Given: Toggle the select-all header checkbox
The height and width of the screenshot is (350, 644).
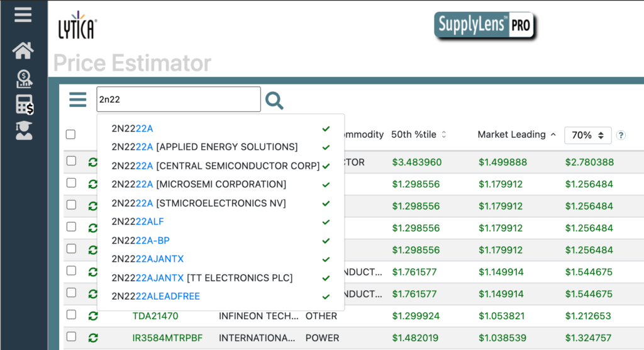Looking at the screenshot, I should [70, 135].
